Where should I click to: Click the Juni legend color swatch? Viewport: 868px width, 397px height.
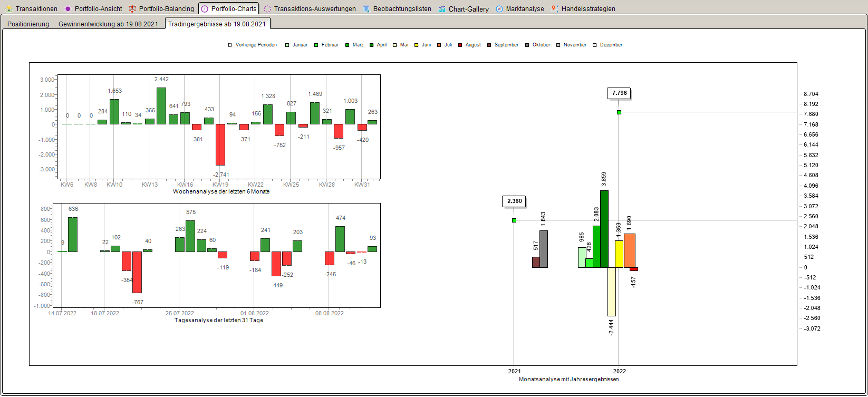pos(417,45)
